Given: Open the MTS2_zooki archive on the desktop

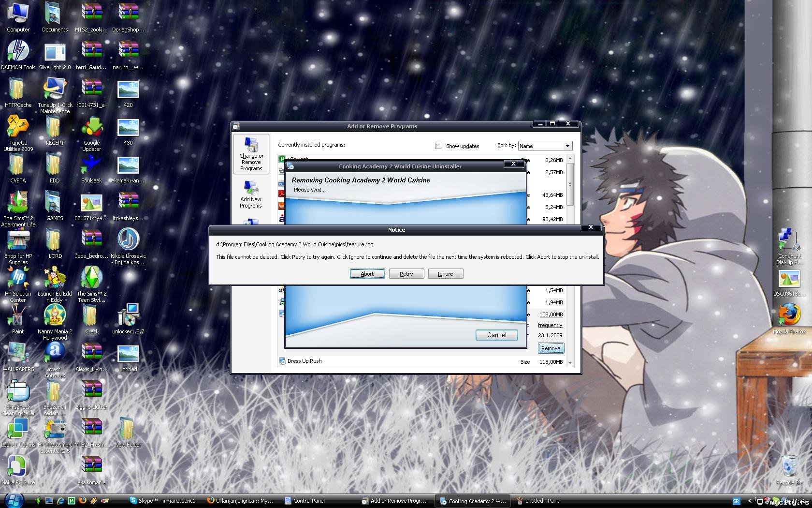Looking at the screenshot, I should click(x=91, y=17).
